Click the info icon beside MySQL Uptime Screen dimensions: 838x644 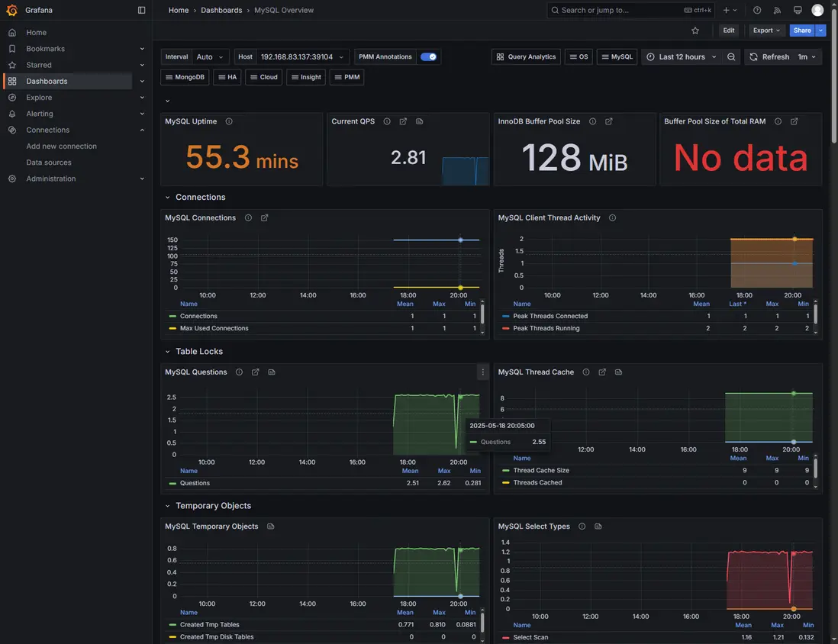tap(229, 121)
